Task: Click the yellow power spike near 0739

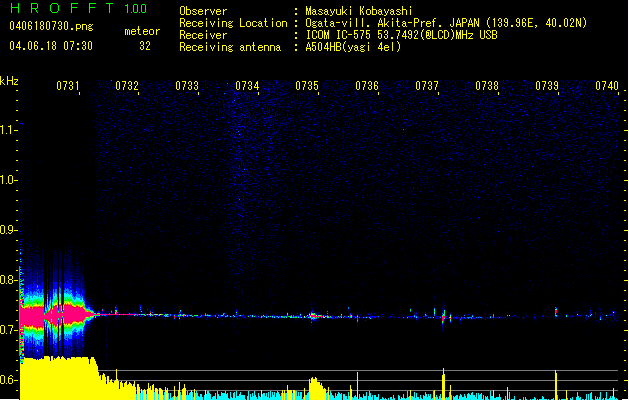Action: (x=556, y=384)
